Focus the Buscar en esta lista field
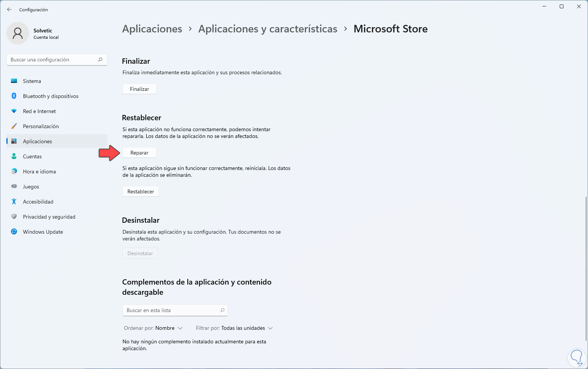This screenshot has height=369, width=588. coord(175,310)
